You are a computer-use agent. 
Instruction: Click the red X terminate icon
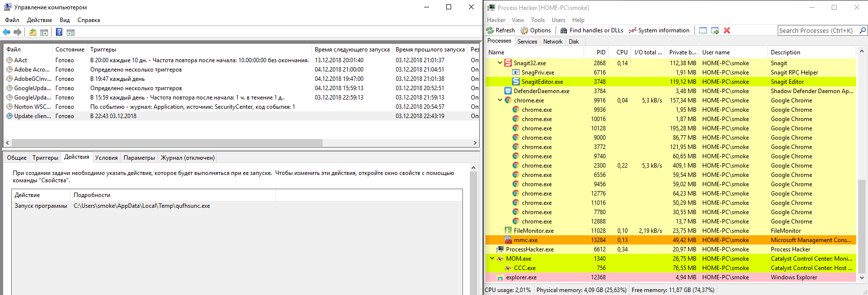(x=727, y=30)
